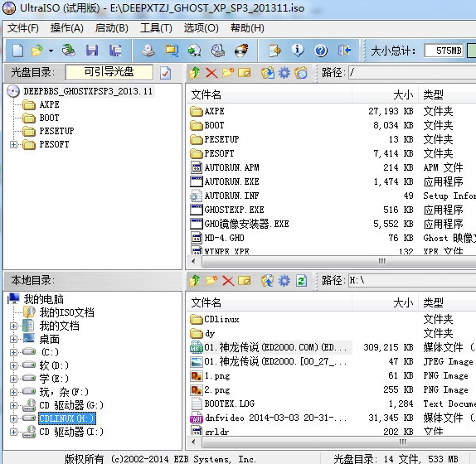
Task: Click the gear icon in disc panel
Action: pos(284,73)
